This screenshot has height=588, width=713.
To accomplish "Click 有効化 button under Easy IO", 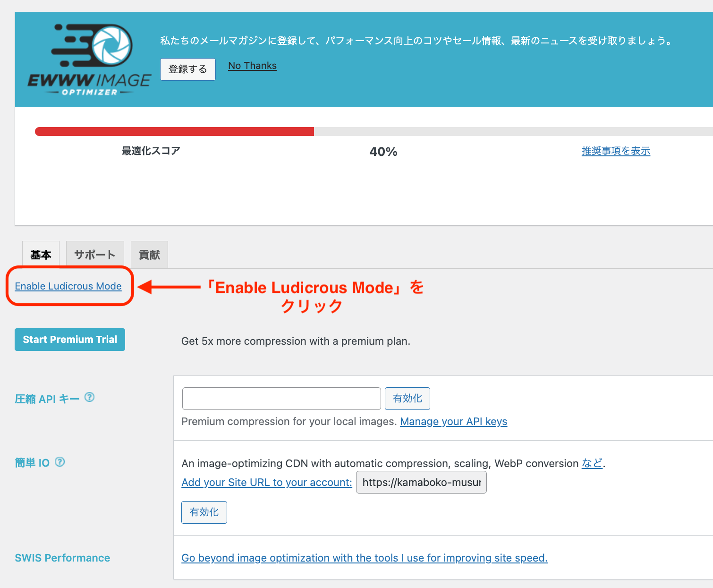I will pos(204,512).
